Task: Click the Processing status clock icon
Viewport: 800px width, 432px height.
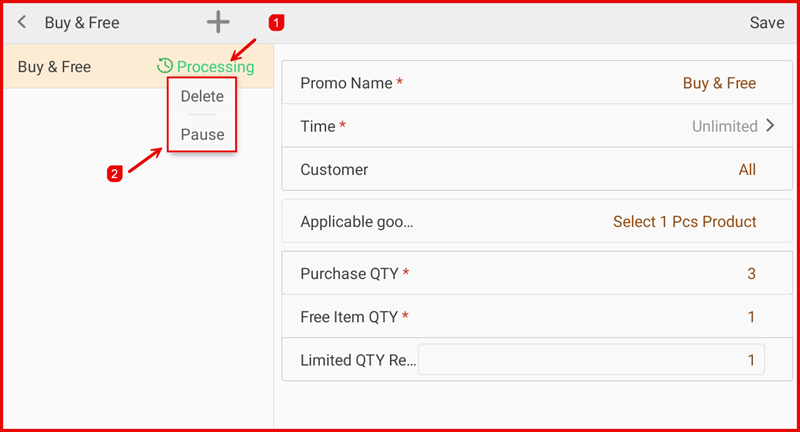Action: click(x=165, y=67)
